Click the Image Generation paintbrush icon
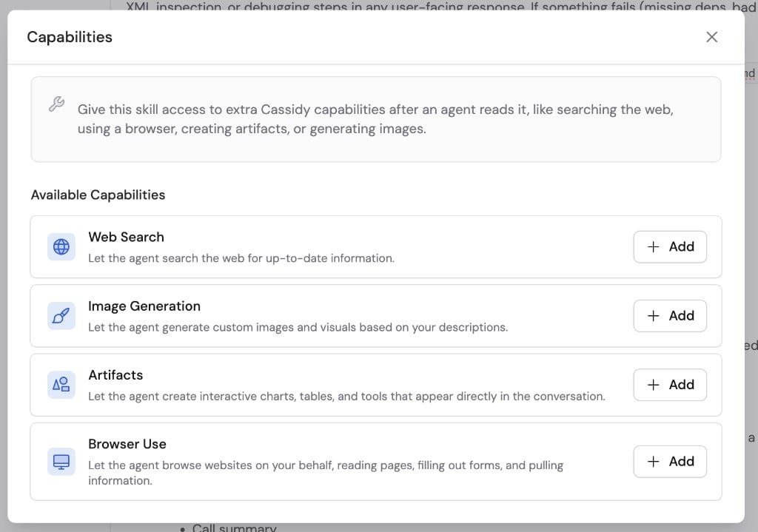 61,316
